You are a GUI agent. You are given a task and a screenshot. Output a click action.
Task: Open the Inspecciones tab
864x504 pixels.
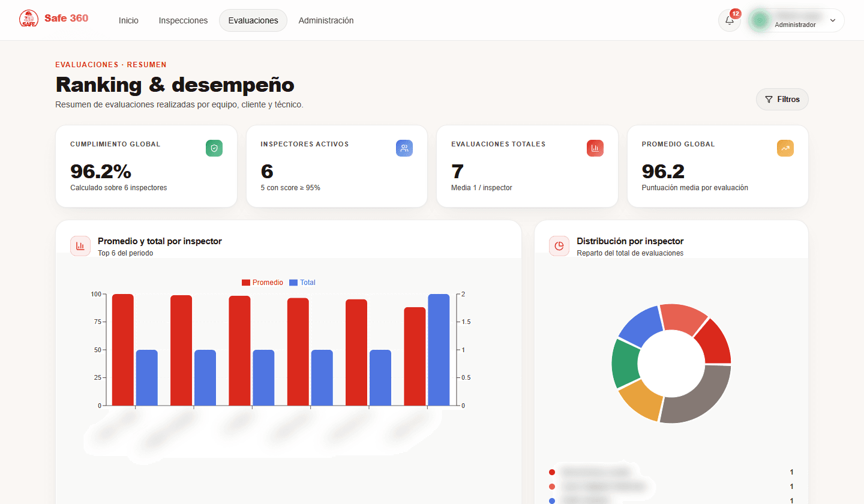(183, 20)
